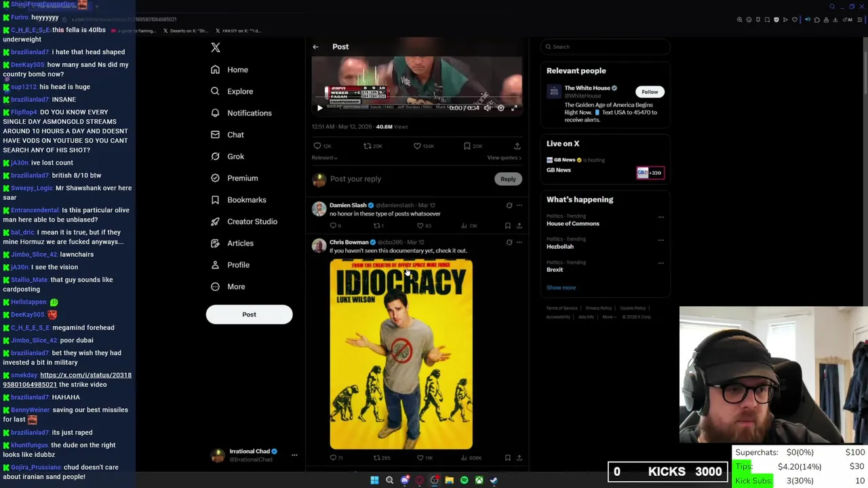Viewport: 868px width, 488px height.
Task: Open the Premium page
Action: (x=234, y=178)
